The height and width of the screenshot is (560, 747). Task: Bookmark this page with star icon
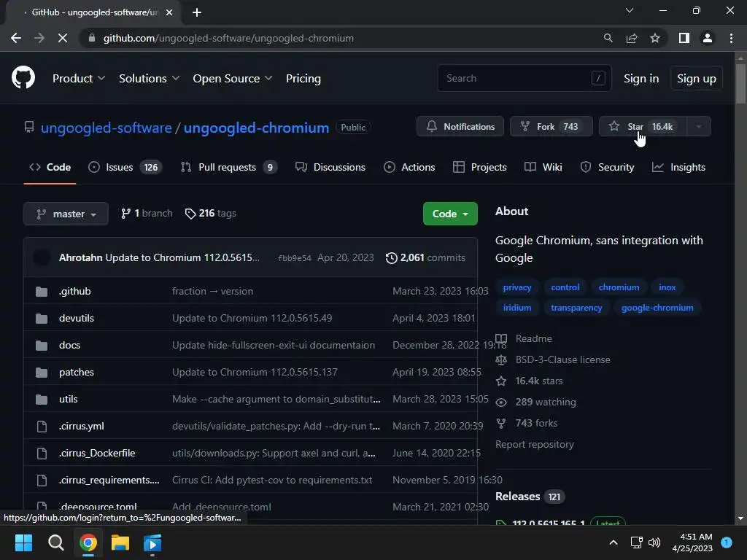pyautogui.click(x=655, y=38)
